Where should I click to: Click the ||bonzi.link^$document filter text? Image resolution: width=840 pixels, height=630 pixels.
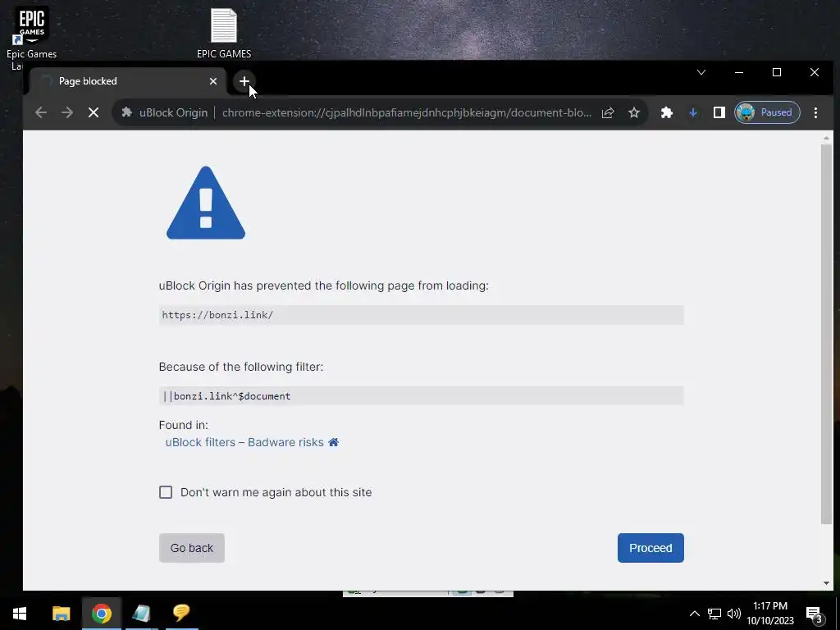(x=226, y=396)
